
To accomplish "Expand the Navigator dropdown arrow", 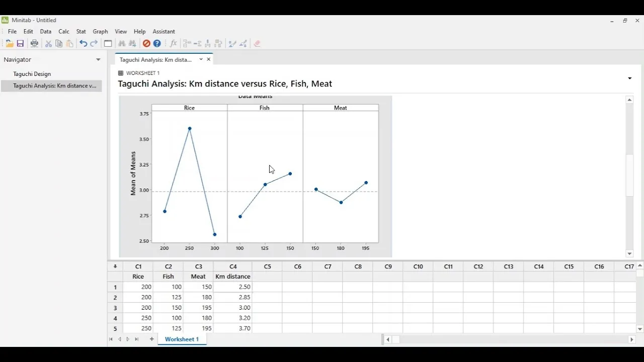I will 98,59.
